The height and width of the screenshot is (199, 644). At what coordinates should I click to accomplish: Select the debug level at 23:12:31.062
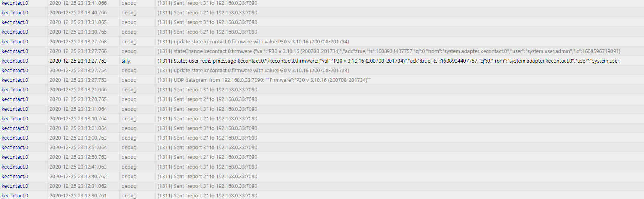pos(129,186)
